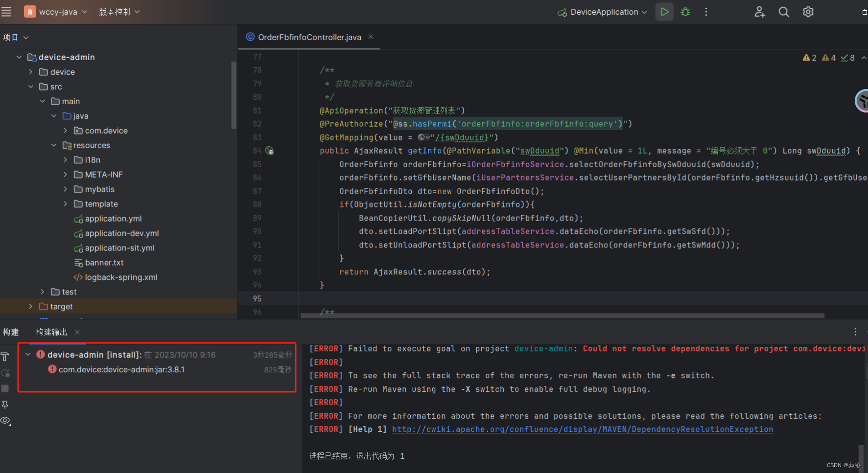Open build panel options kebab menu

point(855,332)
